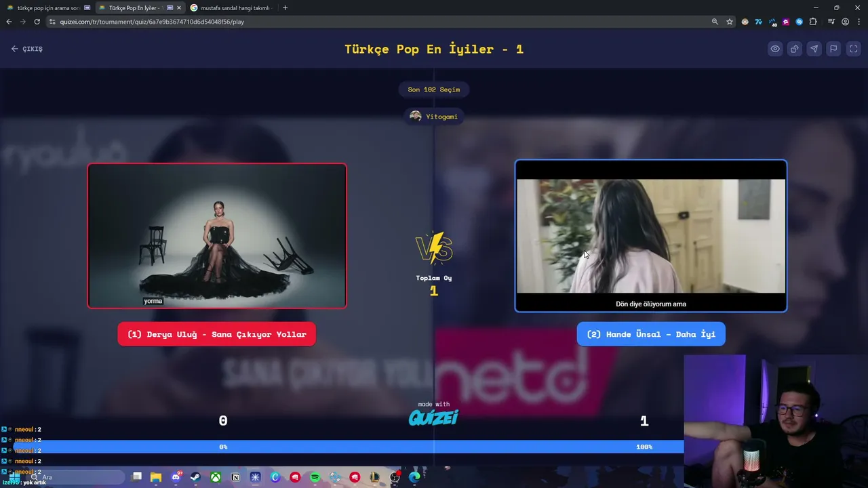
Task: Open the extension with the 40 badge
Action: (x=773, y=22)
